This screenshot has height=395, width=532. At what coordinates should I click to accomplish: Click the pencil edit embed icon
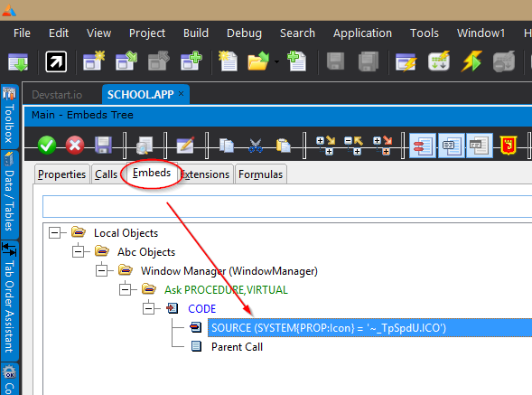click(x=185, y=146)
